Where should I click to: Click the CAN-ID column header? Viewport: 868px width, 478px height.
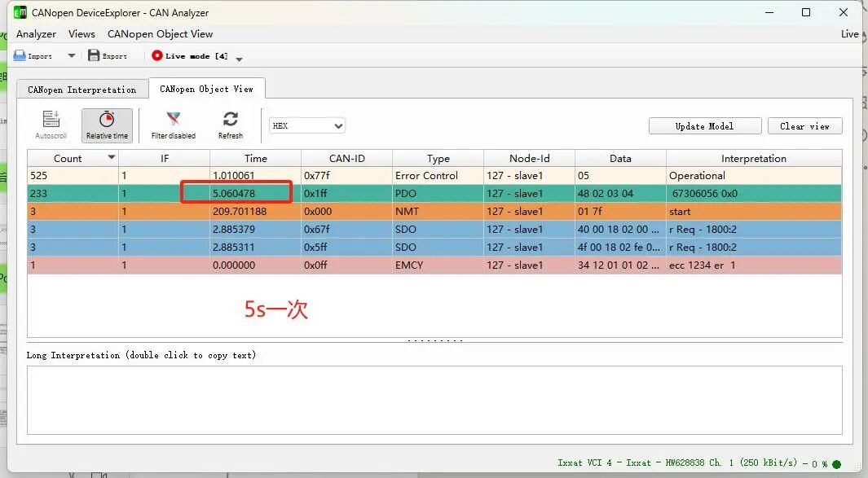tap(347, 158)
